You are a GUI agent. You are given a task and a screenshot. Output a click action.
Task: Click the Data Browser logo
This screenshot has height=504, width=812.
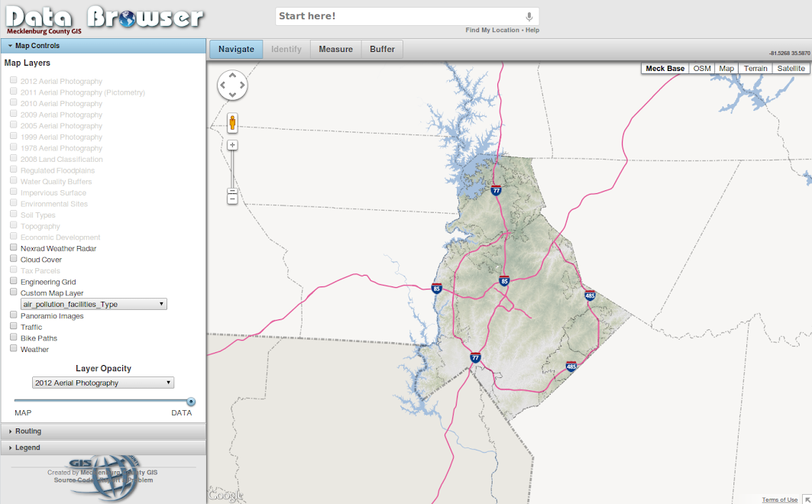pyautogui.click(x=105, y=19)
